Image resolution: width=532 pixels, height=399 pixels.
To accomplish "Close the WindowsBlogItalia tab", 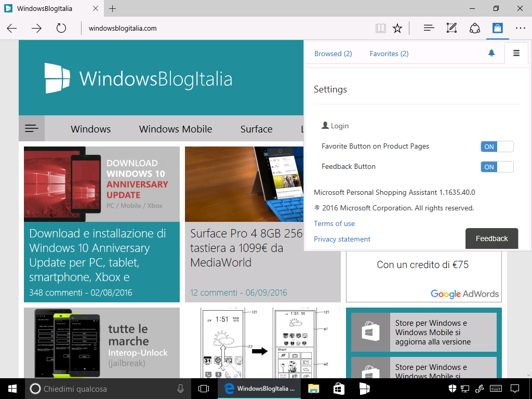I will click(96, 8).
